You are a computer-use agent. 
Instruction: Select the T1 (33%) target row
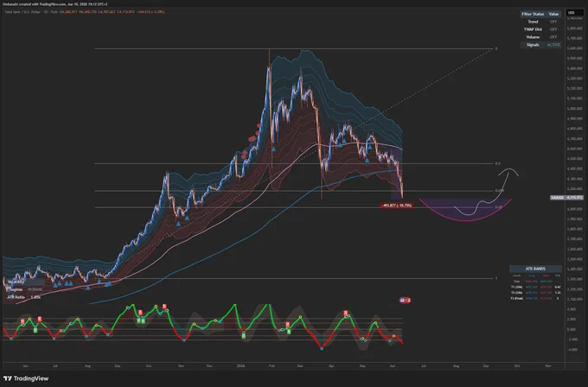pyautogui.click(x=535, y=287)
